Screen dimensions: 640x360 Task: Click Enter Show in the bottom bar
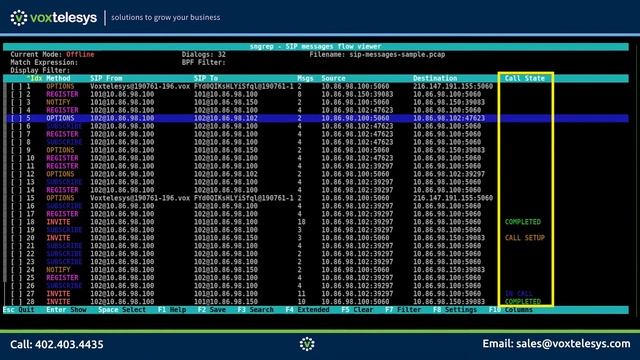tap(66, 310)
